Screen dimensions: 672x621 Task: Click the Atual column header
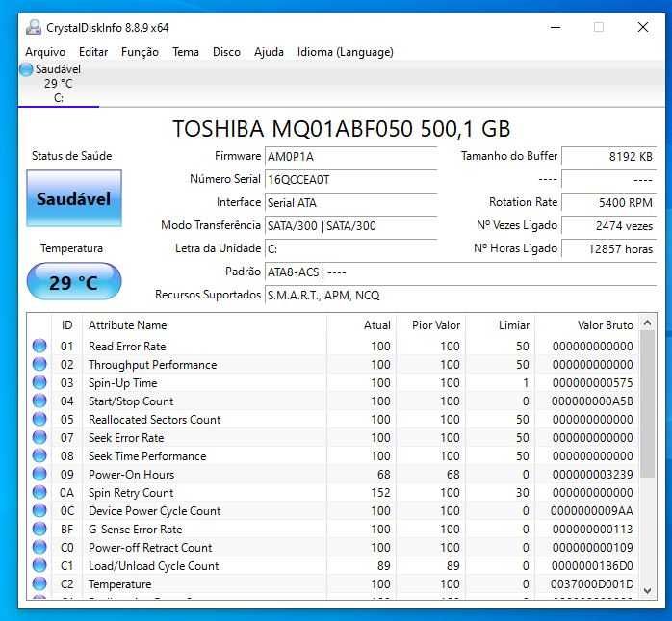361,325
